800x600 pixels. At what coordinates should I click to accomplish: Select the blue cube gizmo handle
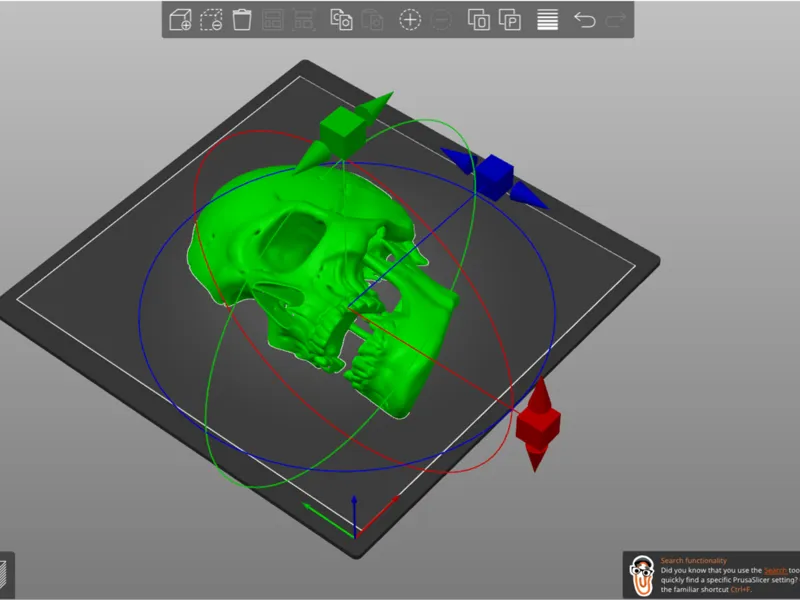[493, 177]
